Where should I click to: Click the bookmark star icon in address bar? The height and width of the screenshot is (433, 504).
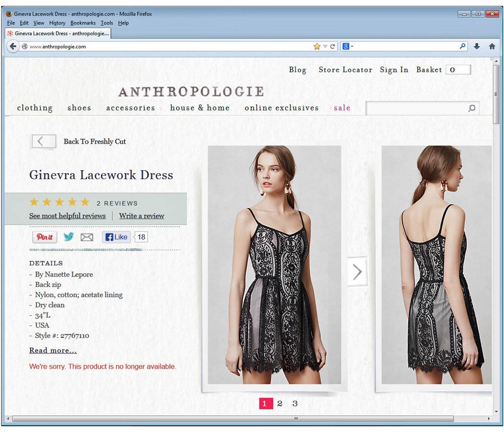tap(317, 46)
